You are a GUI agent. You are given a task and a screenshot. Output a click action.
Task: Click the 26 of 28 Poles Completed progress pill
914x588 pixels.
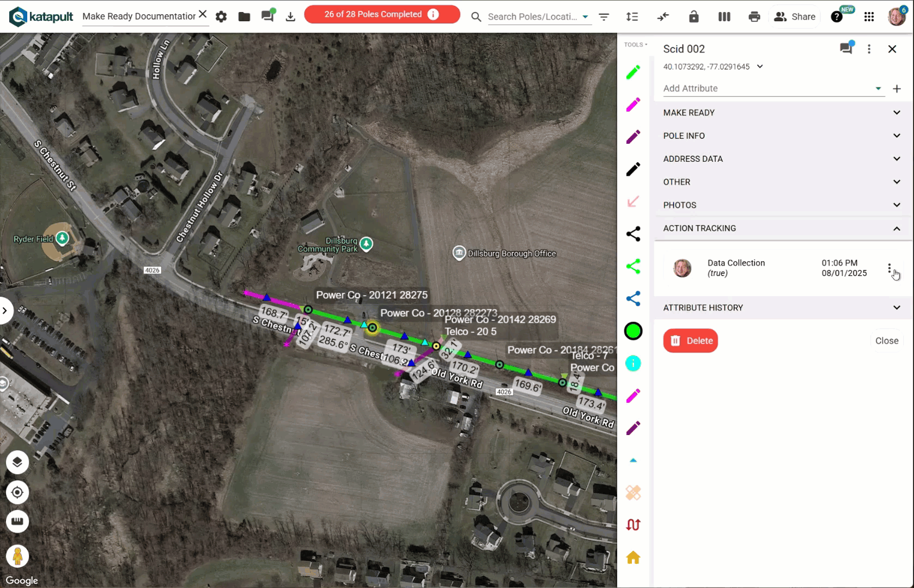(x=382, y=14)
